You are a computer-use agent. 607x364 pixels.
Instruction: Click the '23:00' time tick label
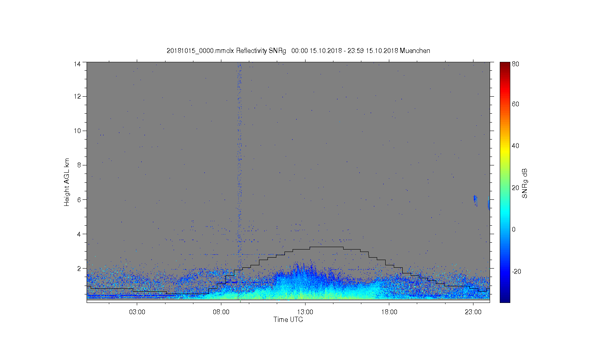(x=473, y=312)
